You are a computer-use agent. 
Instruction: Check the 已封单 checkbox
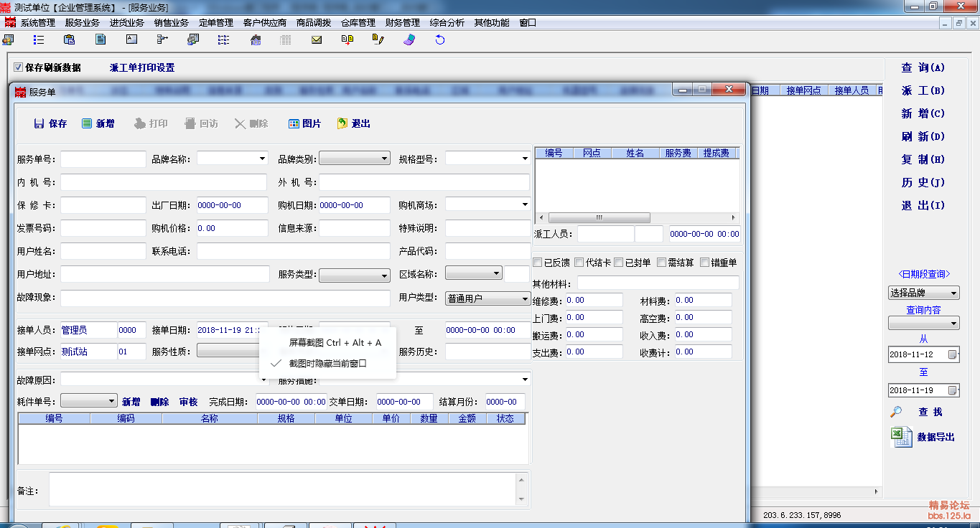(x=619, y=263)
